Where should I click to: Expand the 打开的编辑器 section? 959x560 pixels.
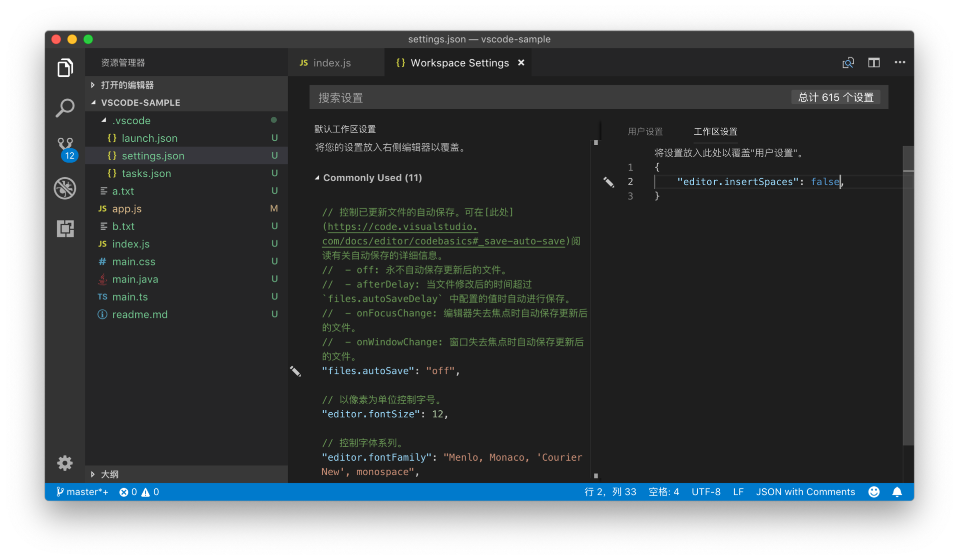point(127,85)
